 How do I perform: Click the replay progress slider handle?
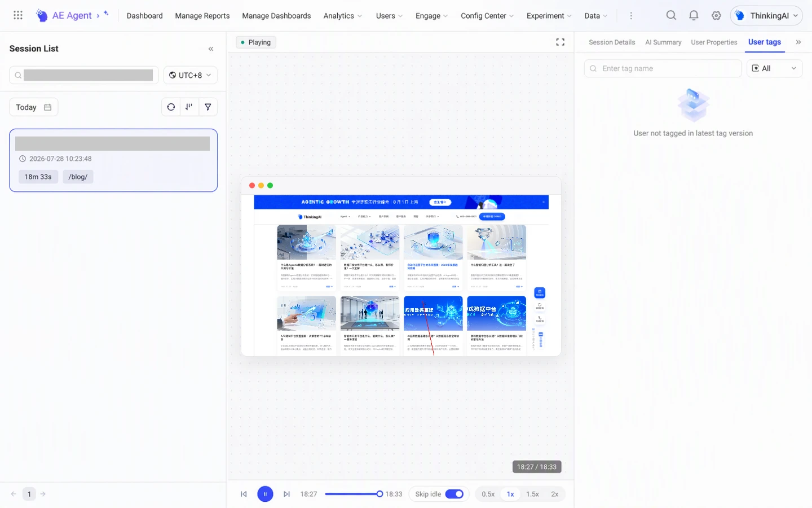[x=379, y=494]
